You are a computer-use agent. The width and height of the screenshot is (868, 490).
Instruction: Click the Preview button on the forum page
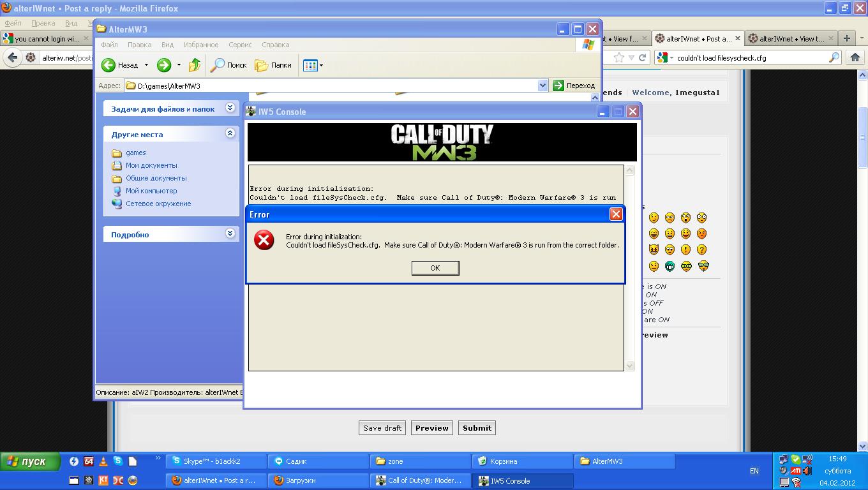pyautogui.click(x=432, y=428)
